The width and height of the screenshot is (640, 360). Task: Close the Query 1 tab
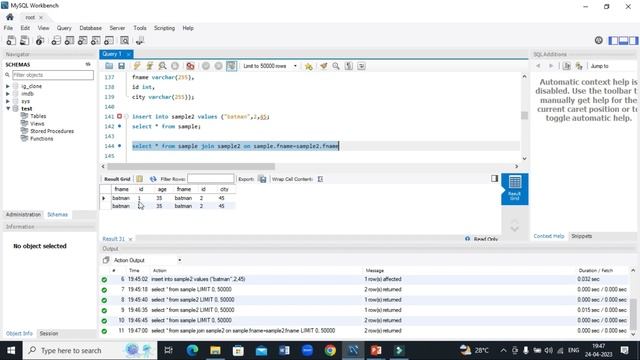tap(128, 54)
